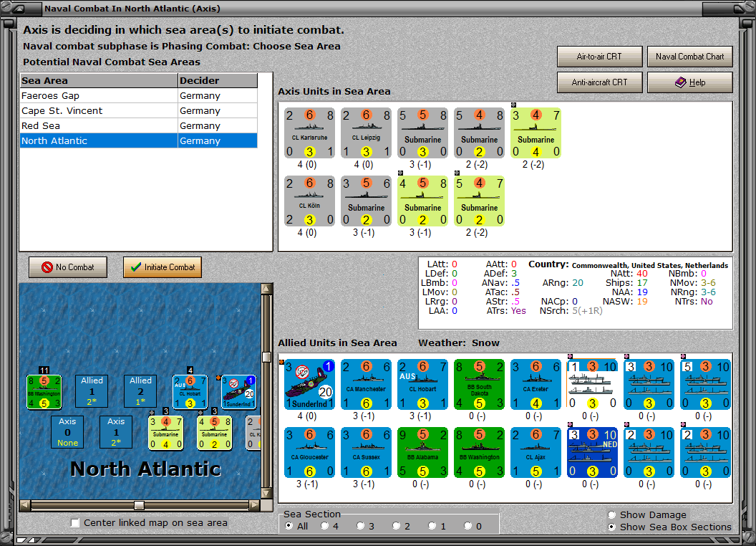Click the map horizontal scrollbar thumb
The height and width of the screenshot is (546, 756).
coord(140,505)
